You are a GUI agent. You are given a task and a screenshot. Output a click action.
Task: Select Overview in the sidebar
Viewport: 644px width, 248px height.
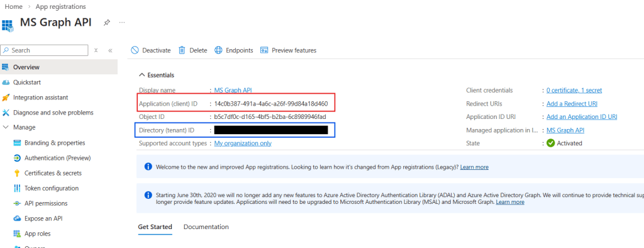(x=58, y=67)
